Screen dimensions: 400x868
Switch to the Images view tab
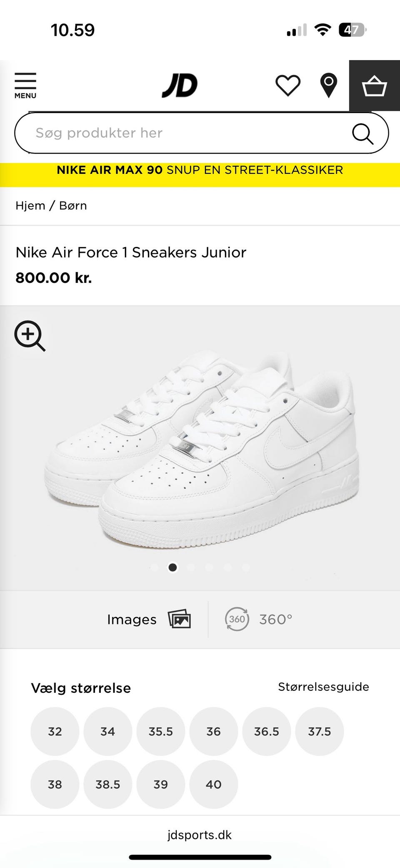tap(148, 619)
